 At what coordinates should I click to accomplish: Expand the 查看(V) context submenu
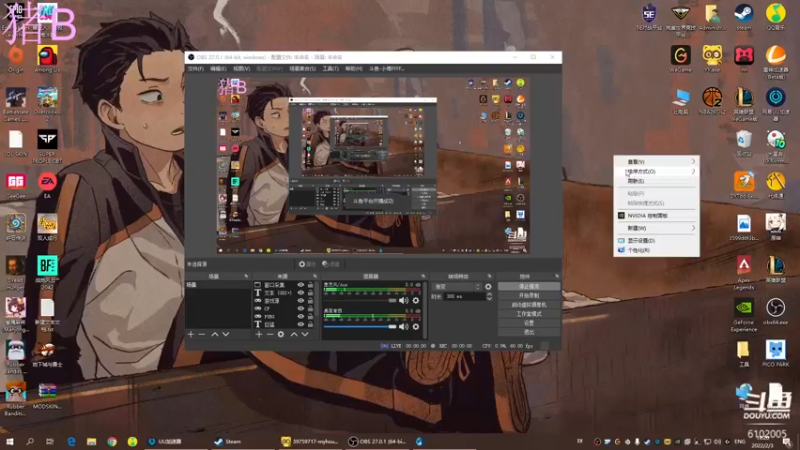coord(657,162)
